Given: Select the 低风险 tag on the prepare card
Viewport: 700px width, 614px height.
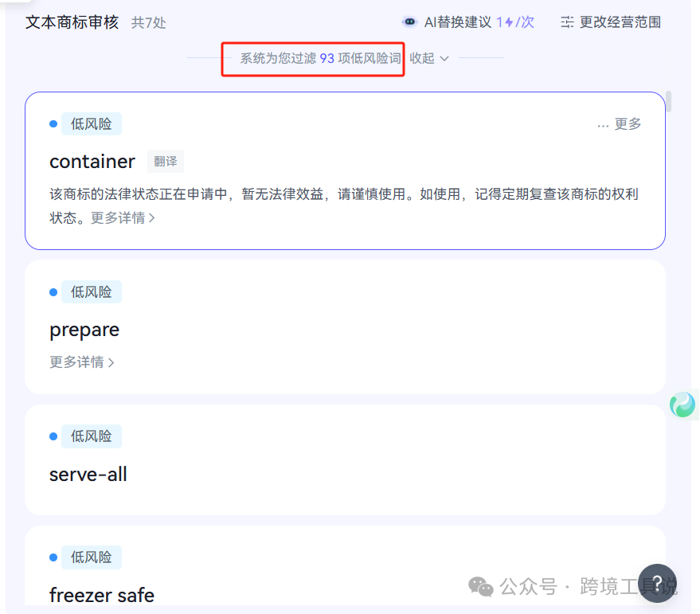Looking at the screenshot, I should coord(92,292).
